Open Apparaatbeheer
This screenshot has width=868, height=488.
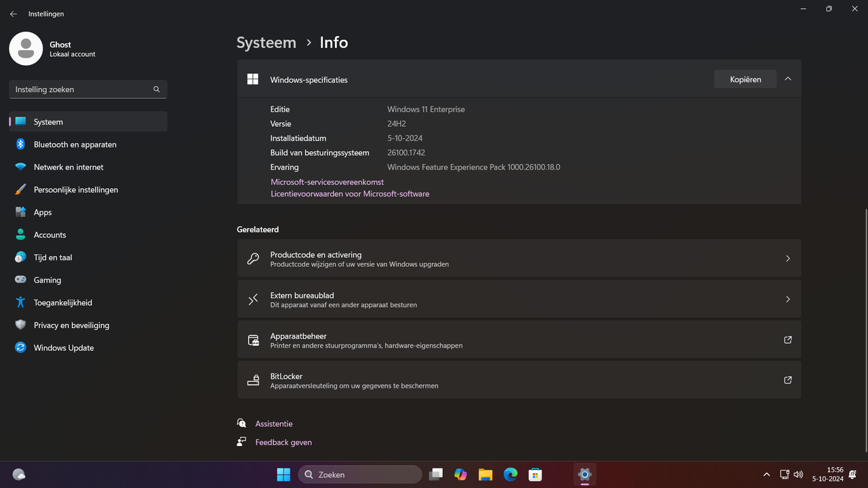tap(519, 340)
